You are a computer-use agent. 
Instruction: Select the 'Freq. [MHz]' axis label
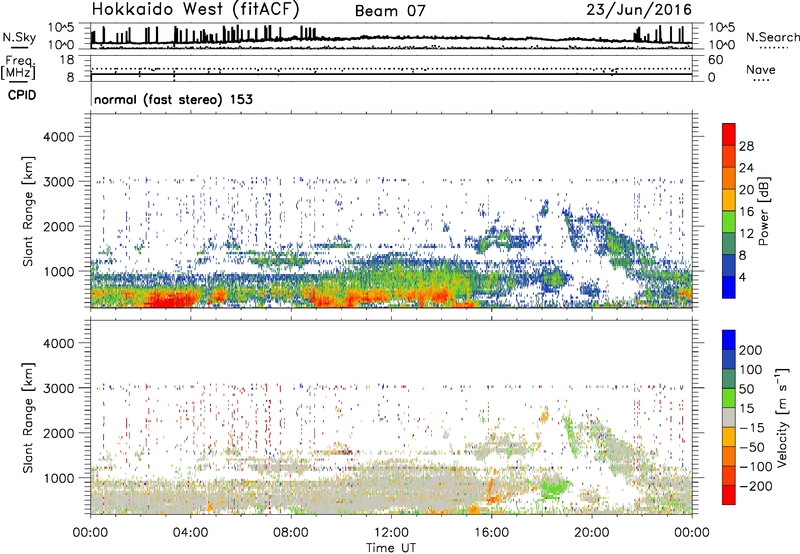pos(18,68)
